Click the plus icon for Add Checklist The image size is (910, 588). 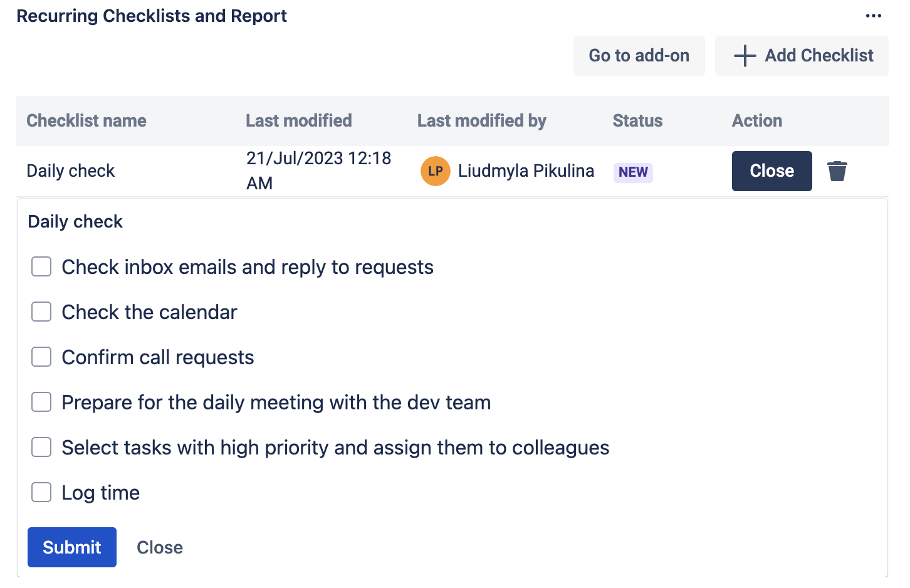[x=745, y=56]
